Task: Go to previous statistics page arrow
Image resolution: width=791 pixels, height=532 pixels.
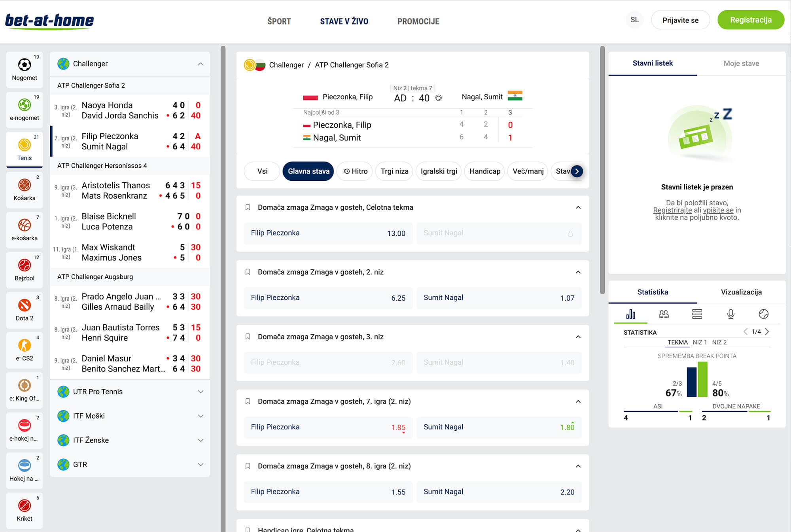Action: click(x=746, y=332)
